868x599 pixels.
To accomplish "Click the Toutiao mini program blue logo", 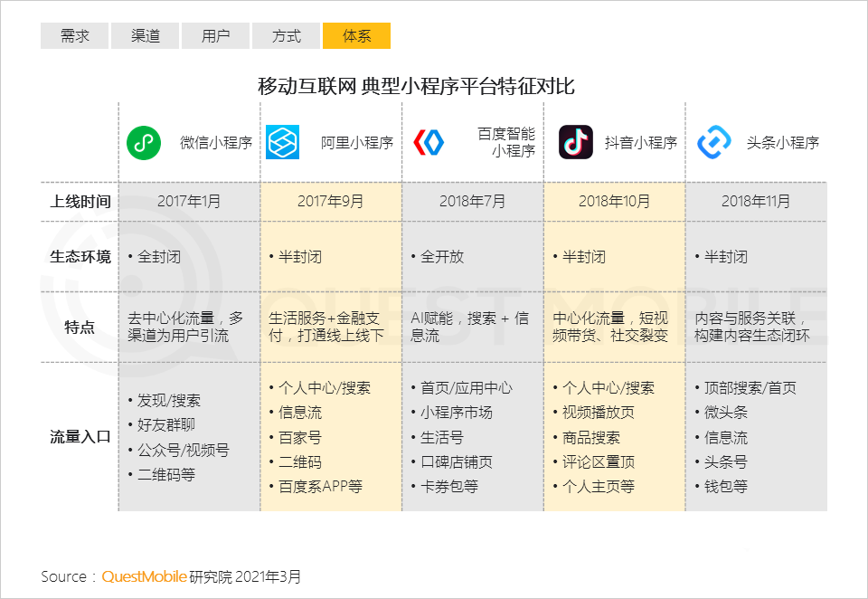I will tap(714, 142).
